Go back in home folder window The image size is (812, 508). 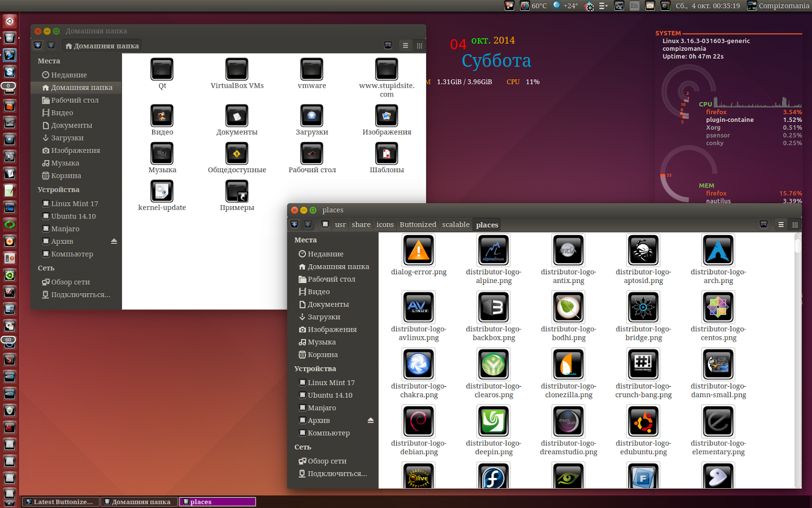pos(38,46)
